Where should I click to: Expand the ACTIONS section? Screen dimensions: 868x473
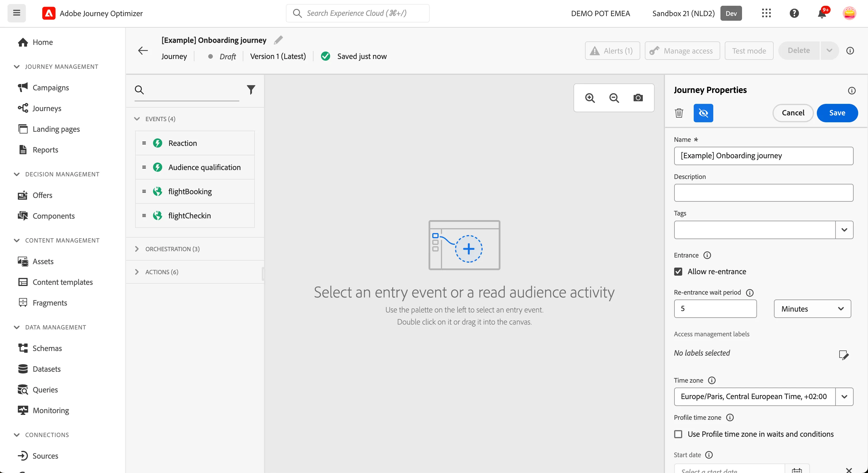[x=137, y=272]
